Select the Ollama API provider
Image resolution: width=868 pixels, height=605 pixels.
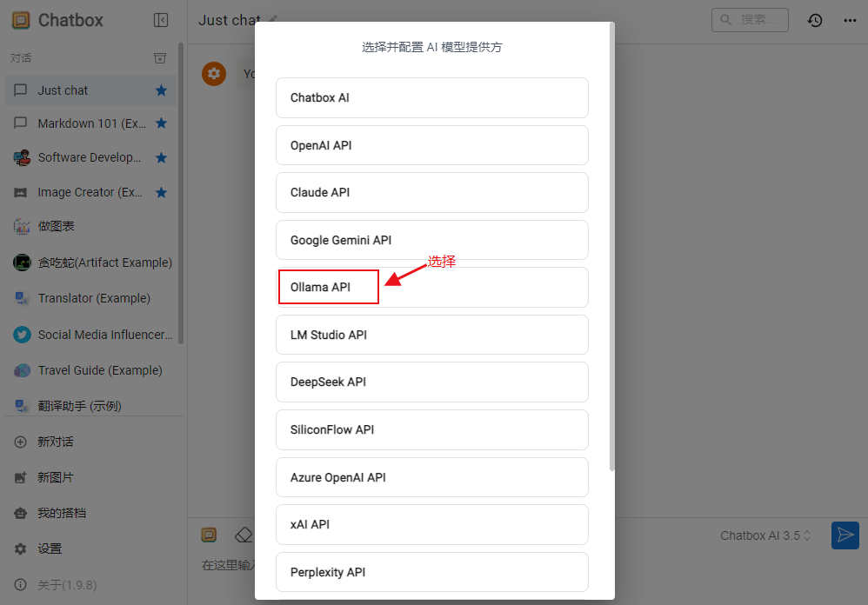click(328, 287)
